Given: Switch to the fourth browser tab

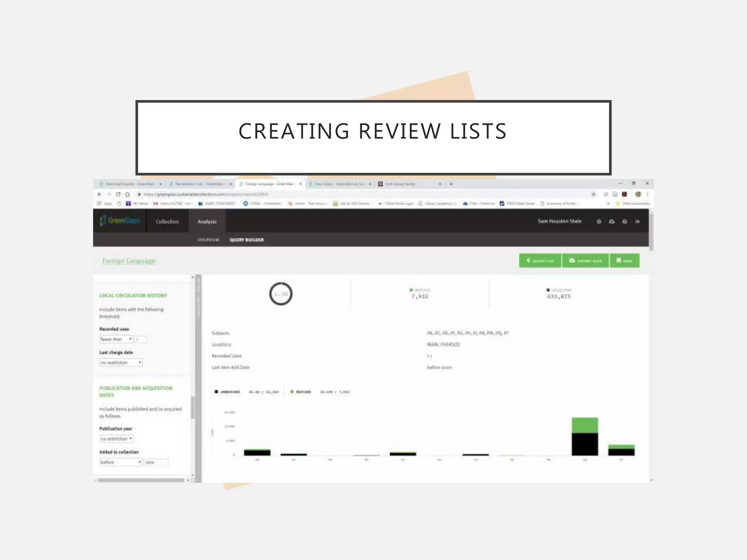Looking at the screenshot, I should click(339, 184).
